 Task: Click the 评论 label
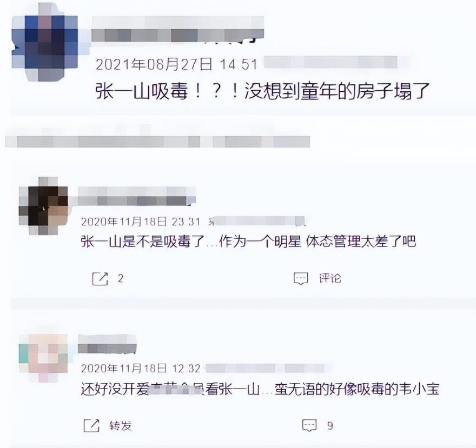pyautogui.click(x=330, y=278)
